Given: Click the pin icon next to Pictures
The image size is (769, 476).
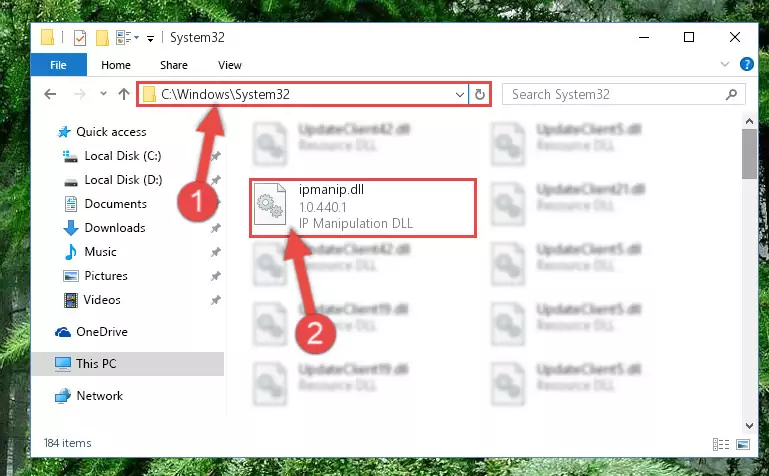Looking at the screenshot, I should pos(215,276).
